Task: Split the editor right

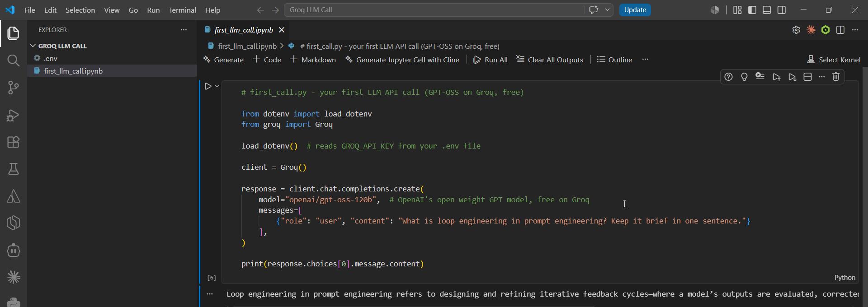Action: tap(840, 30)
